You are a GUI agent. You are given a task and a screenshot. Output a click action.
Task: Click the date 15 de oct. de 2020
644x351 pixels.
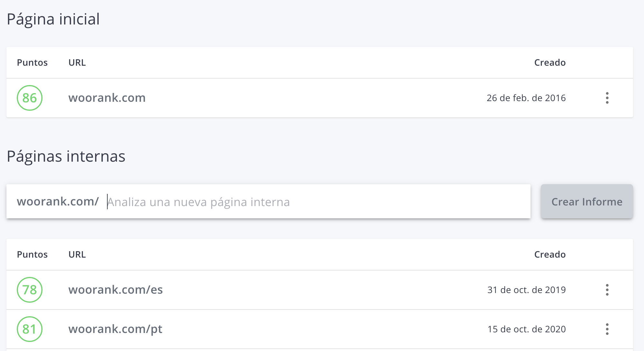tap(527, 329)
